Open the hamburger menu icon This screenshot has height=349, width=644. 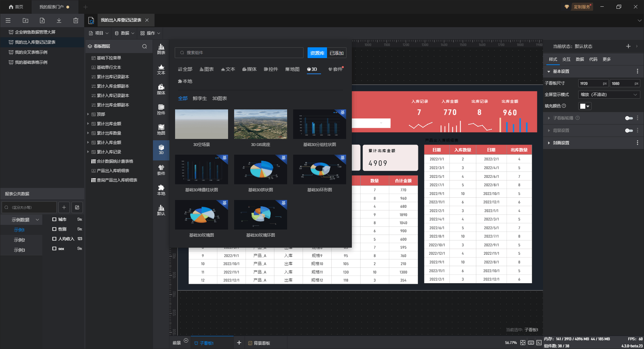point(8,20)
